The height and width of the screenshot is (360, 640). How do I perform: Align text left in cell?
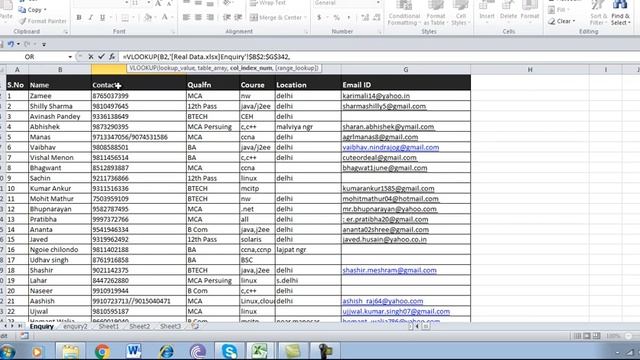(186, 18)
